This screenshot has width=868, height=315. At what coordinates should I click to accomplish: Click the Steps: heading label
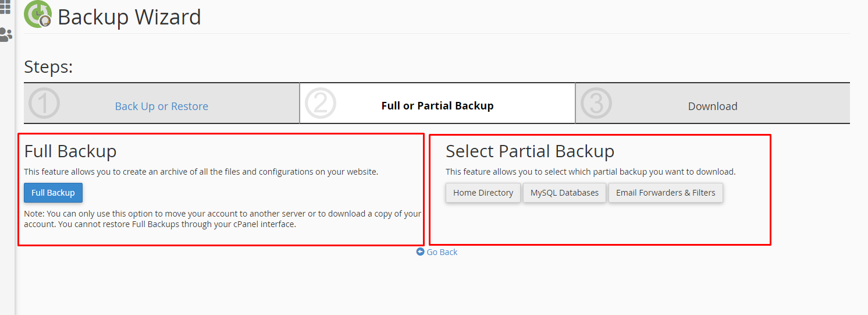(x=48, y=66)
